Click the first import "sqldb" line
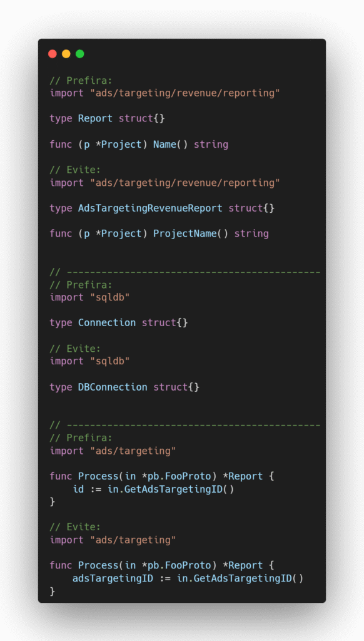 tap(89, 297)
